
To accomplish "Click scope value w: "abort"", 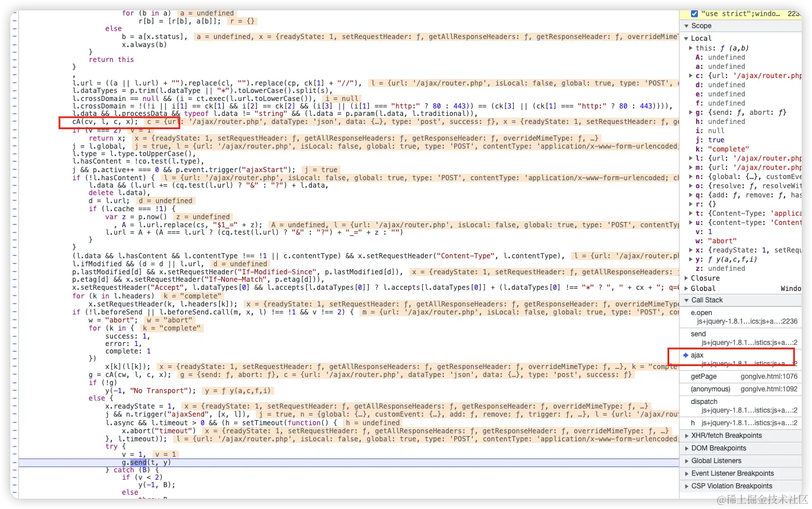I will [x=716, y=241].
